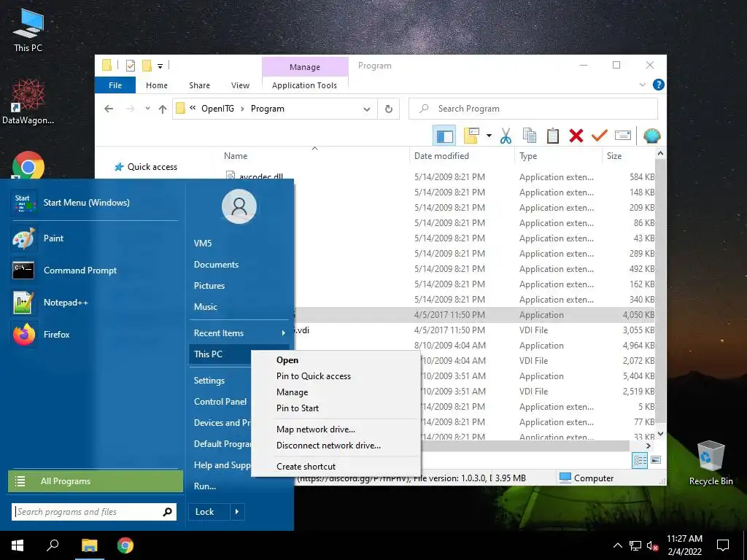Image resolution: width=747 pixels, height=560 pixels.
Task: Click the All Programs button
Action: (x=96, y=481)
